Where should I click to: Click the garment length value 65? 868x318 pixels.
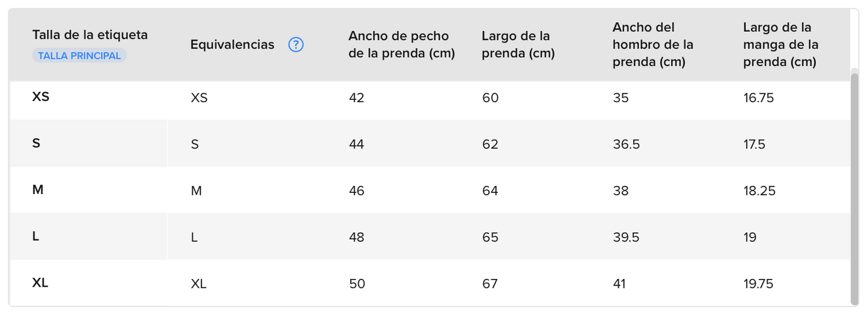coord(490,237)
